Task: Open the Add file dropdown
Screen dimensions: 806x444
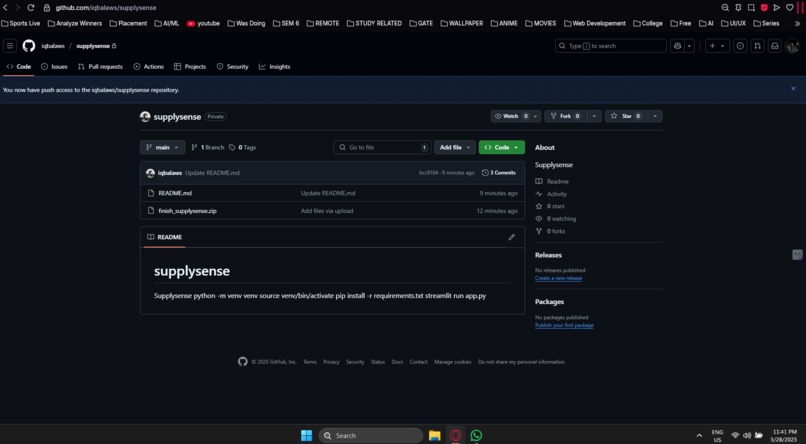Action: click(x=454, y=147)
